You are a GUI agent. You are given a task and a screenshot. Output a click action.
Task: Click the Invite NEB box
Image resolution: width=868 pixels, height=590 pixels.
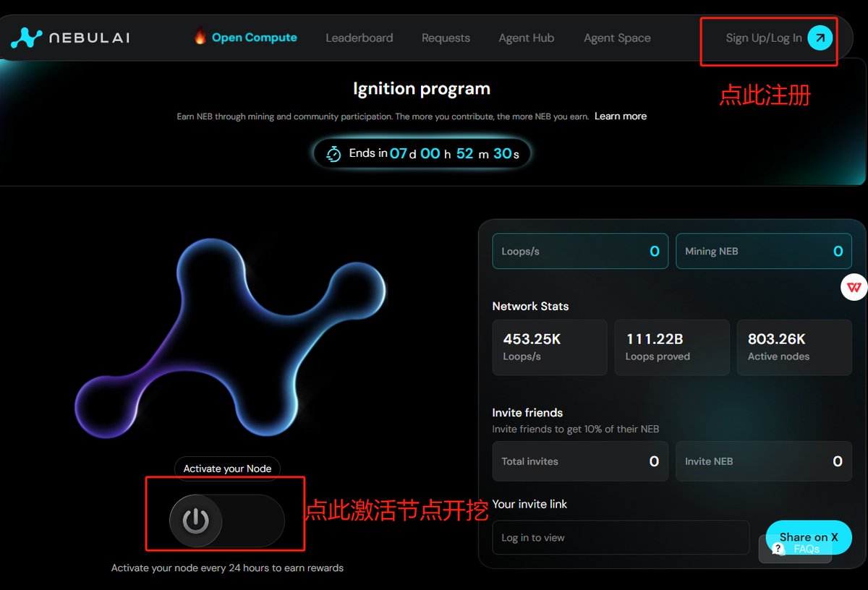(x=764, y=461)
